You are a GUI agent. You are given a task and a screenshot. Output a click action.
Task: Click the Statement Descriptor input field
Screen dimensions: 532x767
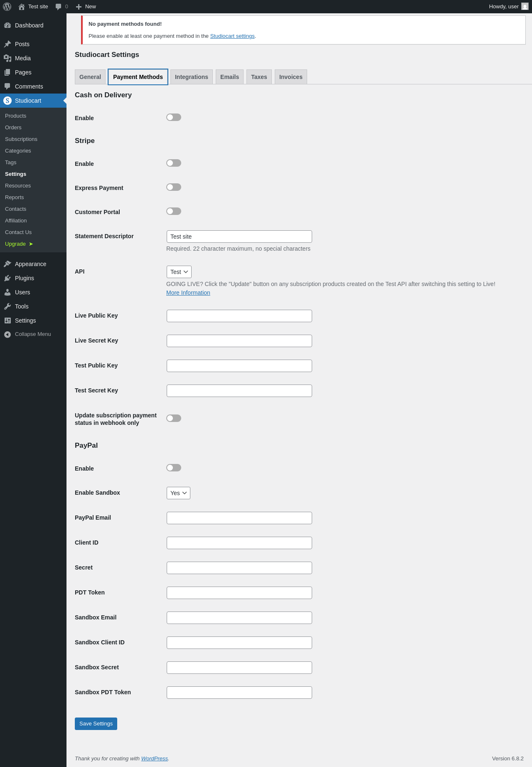click(x=239, y=237)
